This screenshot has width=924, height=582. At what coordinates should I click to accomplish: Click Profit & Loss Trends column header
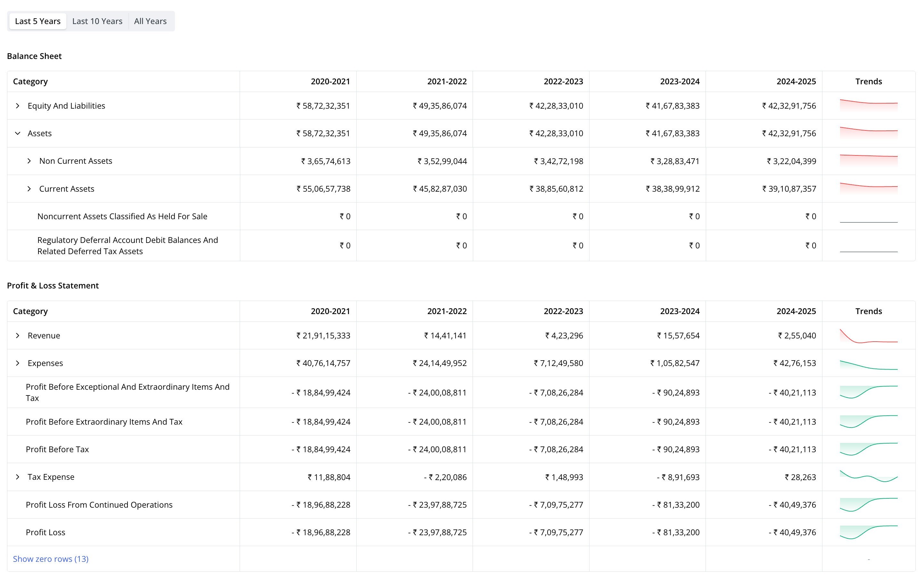(x=868, y=311)
